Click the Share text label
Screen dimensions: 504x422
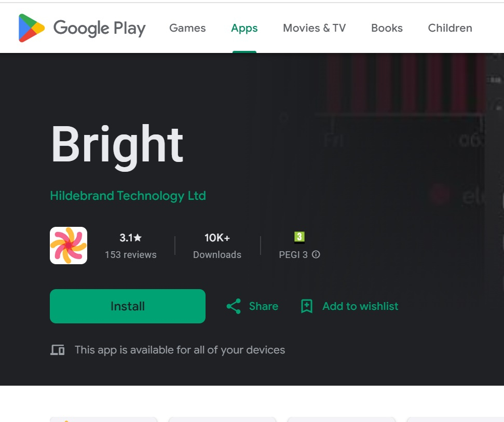point(264,306)
